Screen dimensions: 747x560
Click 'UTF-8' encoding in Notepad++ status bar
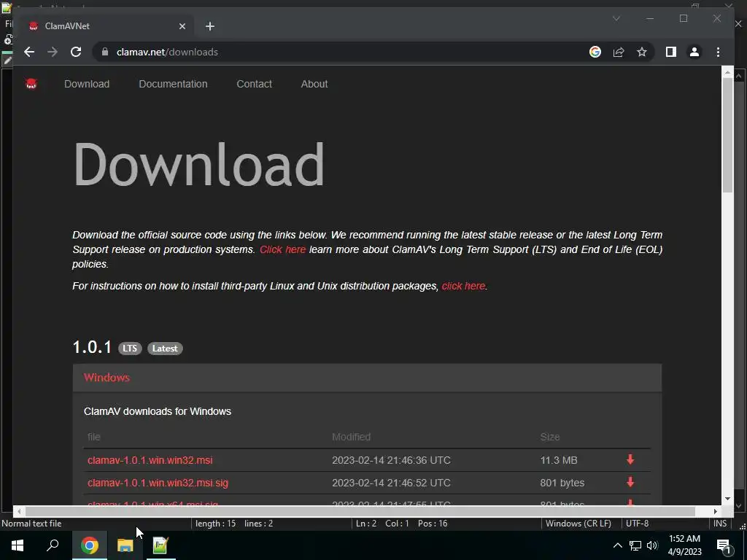638,524
